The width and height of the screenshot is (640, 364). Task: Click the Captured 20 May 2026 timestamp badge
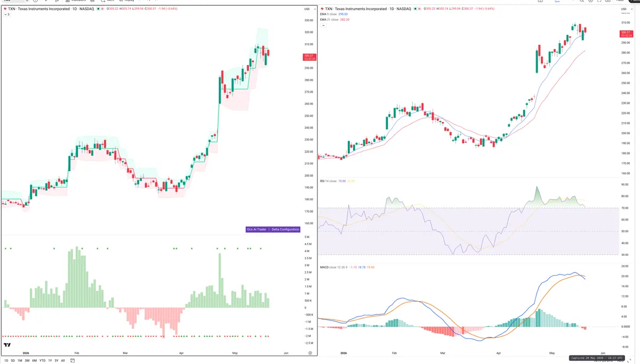[x=597, y=358]
